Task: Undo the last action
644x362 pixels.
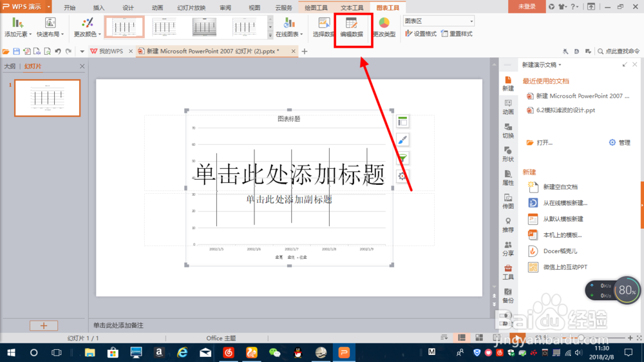Action: tap(58, 52)
